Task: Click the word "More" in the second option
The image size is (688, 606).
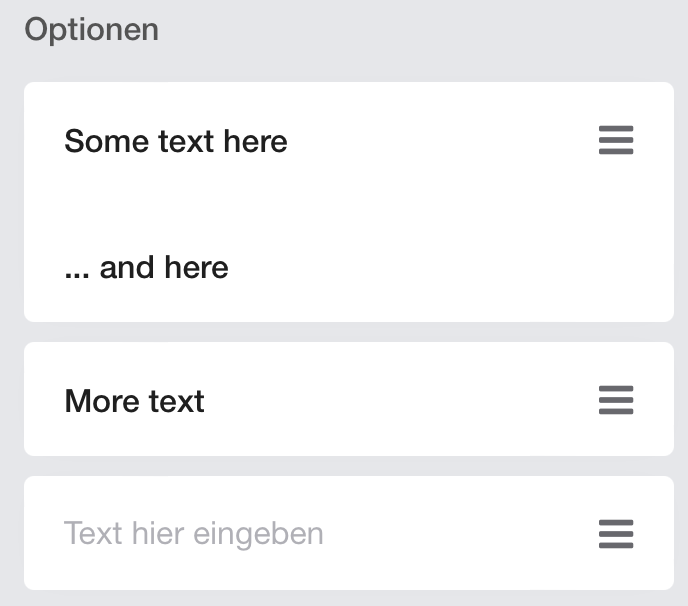Action: tap(102, 401)
